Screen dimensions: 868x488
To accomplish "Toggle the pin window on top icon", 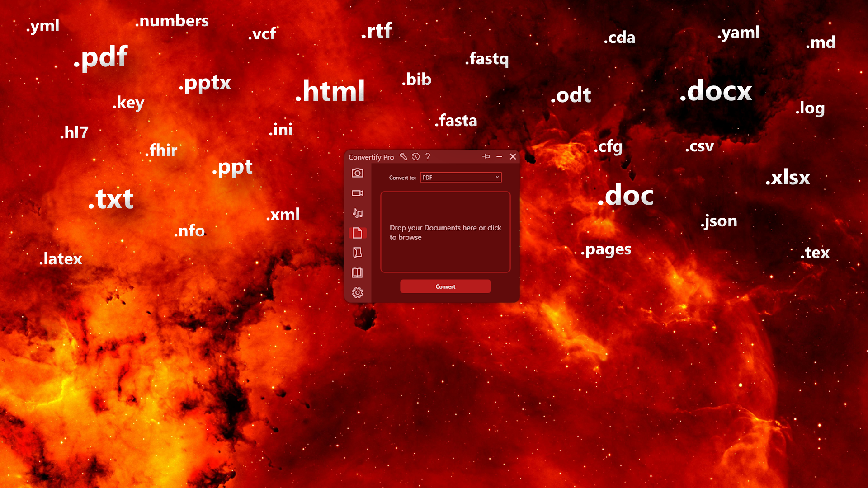I will point(486,156).
